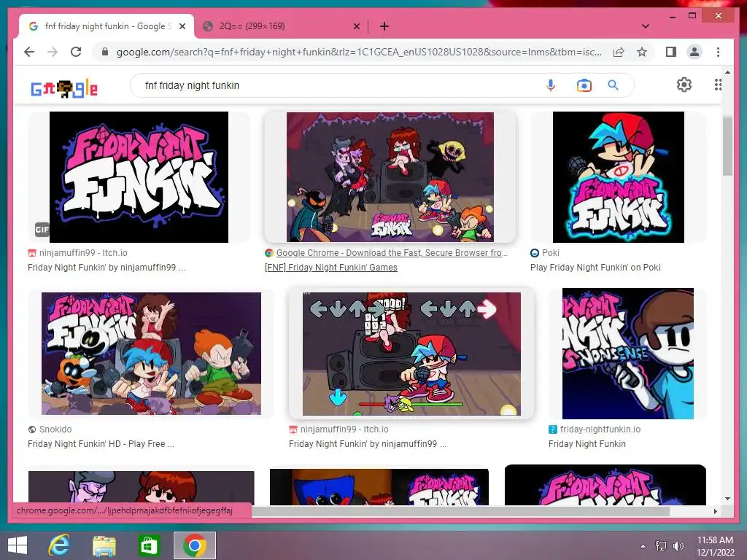The width and height of the screenshot is (747, 560).
Task: Click the horizontal scrollbar right arrow
Action: pos(715,511)
